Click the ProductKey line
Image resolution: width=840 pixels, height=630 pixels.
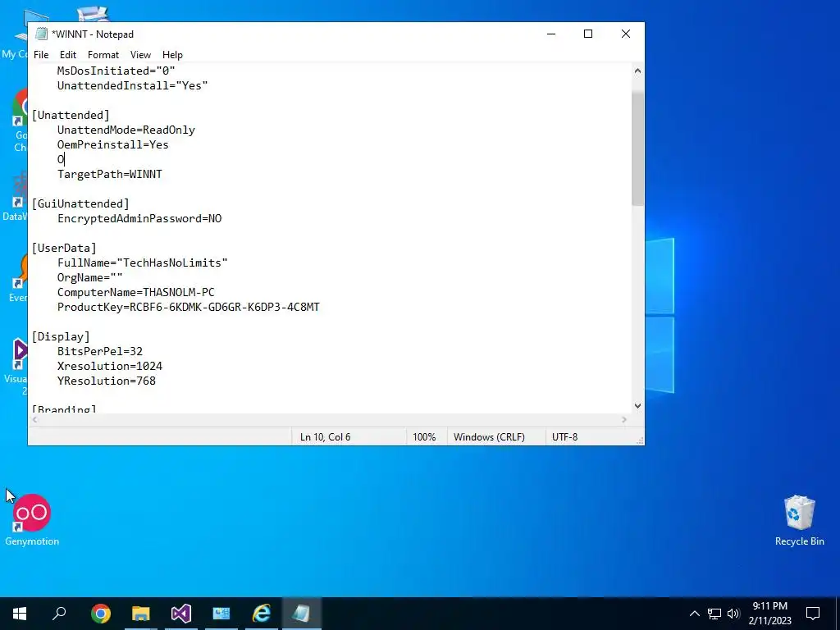[x=188, y=307]
